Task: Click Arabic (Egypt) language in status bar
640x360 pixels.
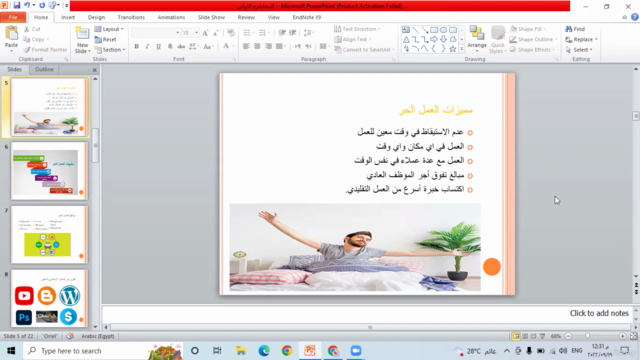Action: 98,336
